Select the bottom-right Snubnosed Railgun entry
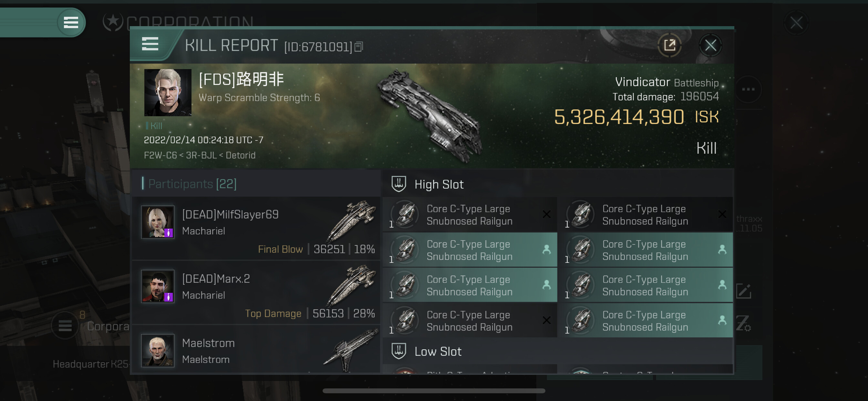868x401 pixels. (646, 321)
